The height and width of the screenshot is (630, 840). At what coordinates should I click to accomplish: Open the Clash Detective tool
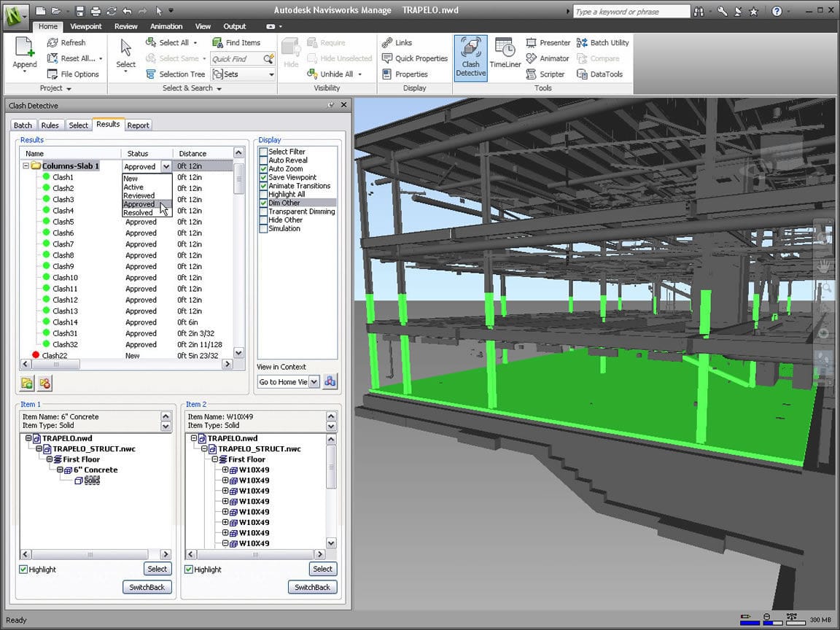(x=470, y=57)
